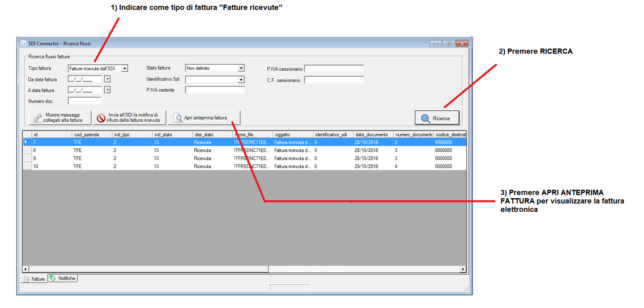644x308 pixels.
Task: Click the horizontal scrollbar right arrow
Action: (463, 269)
